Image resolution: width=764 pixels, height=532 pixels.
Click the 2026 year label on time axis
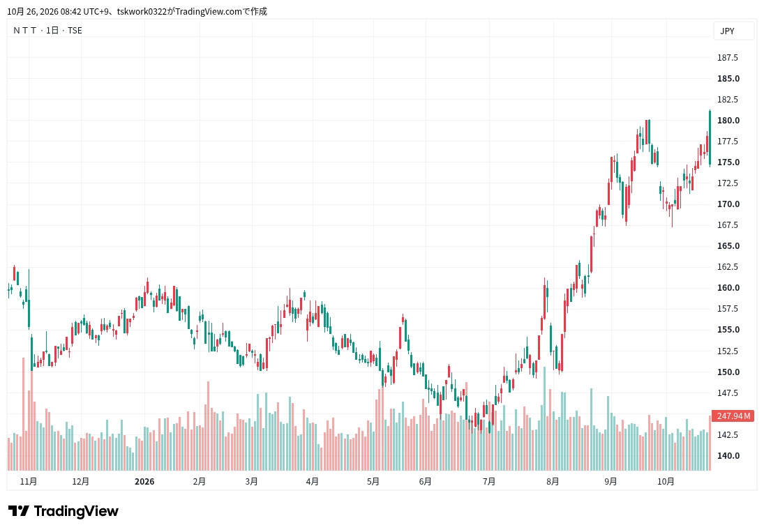[x=144, y=481]
